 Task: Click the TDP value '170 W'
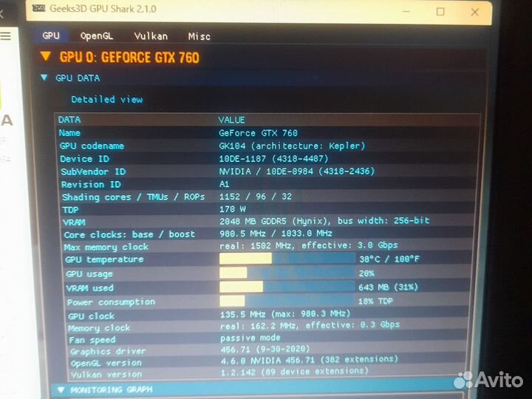233,209
